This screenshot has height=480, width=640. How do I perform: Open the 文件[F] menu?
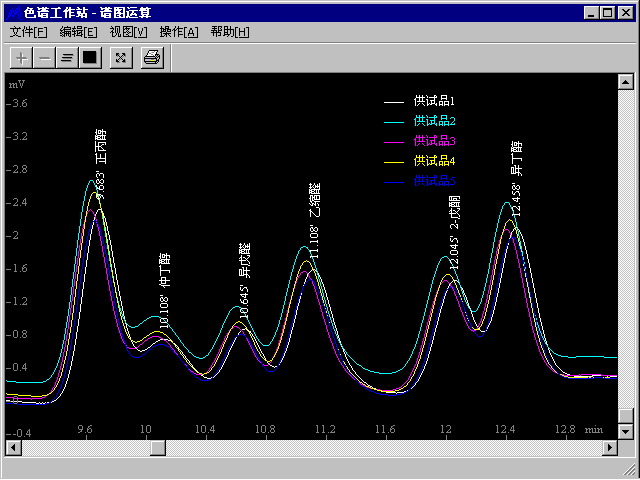(x=28, y=32)
